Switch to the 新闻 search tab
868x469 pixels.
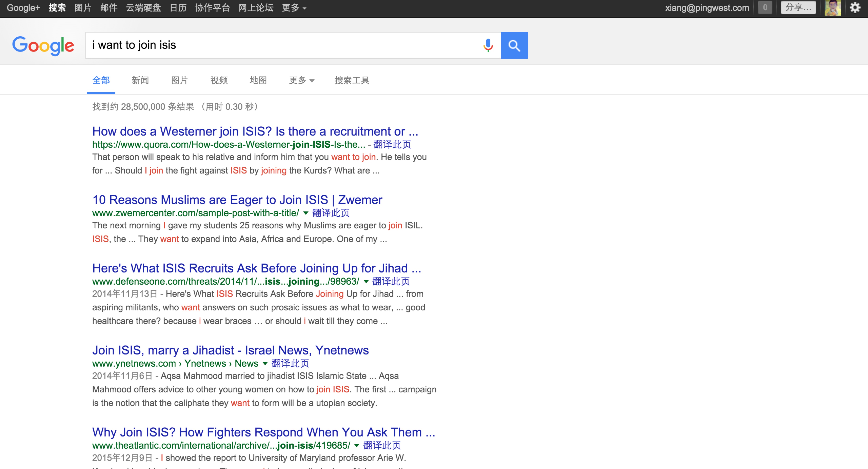(140, 80)
